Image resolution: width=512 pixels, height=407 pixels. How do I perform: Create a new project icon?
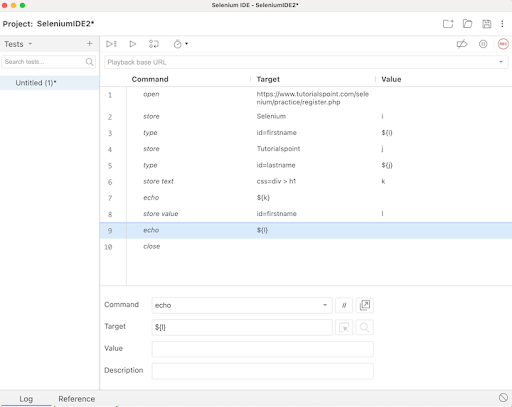click(448, 24)
